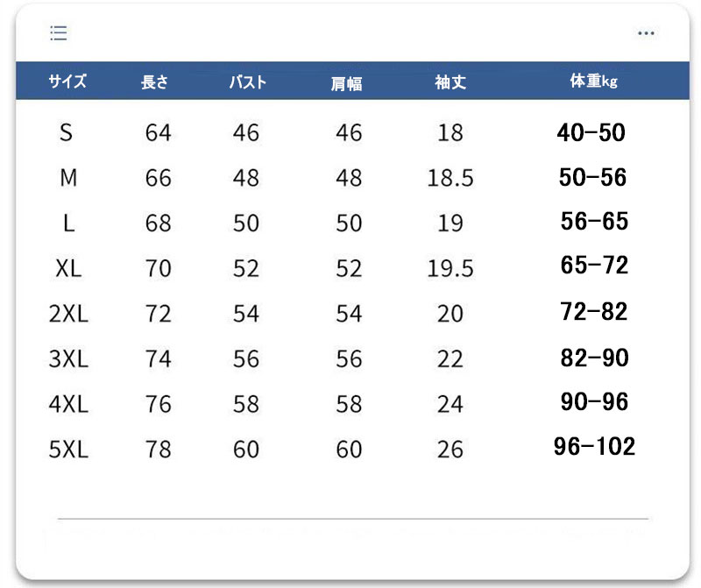The width and height of the screenshot is (701, 588).
Task: Select the 5XL size row label
Action: click(68, 450)
